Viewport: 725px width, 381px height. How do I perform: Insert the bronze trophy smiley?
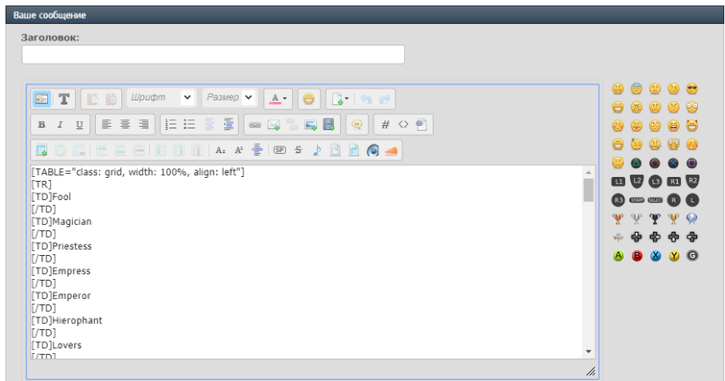pyautogui.click(x=618, y=218)
